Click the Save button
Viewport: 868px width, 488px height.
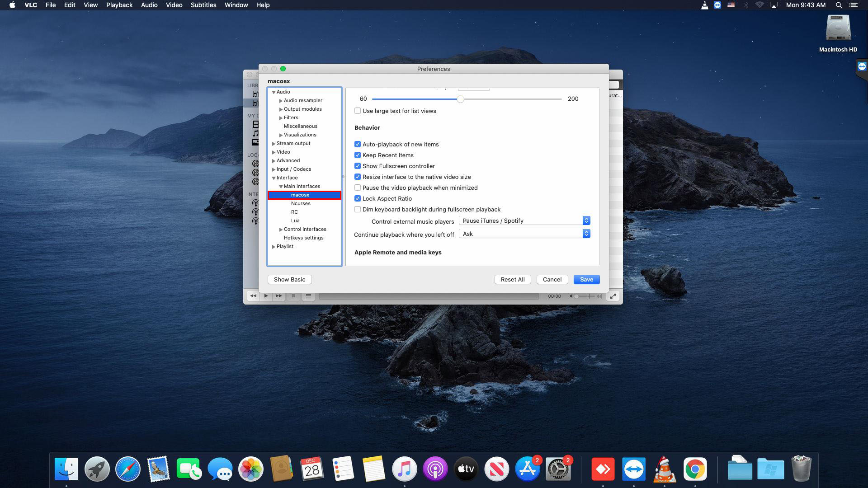[586, 279]
